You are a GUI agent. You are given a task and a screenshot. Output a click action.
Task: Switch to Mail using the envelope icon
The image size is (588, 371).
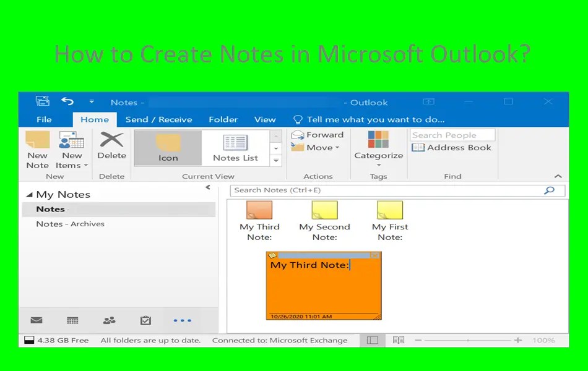[36, 320]
